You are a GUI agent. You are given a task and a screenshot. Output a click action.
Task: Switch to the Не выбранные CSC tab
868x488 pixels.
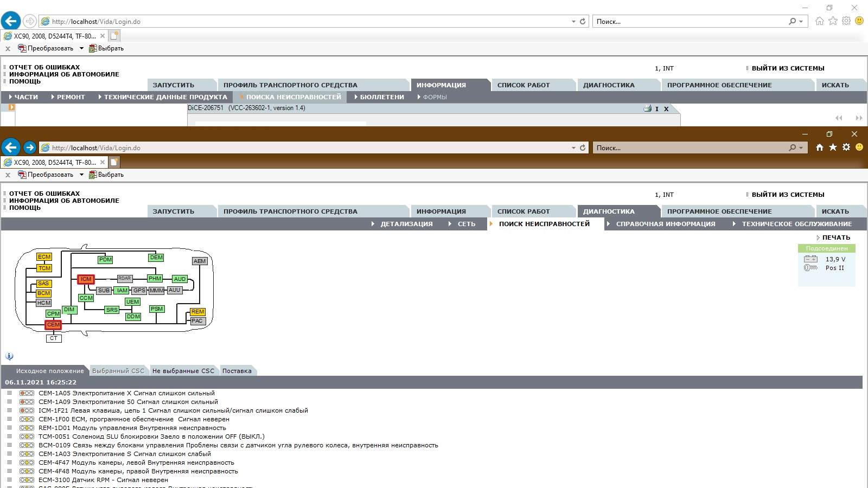coord(183,371)
